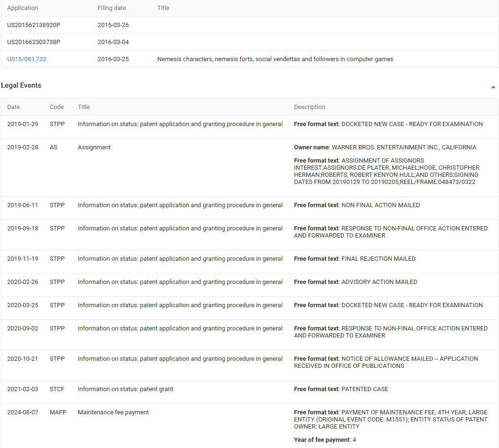
Task: Select the payment of maintenance fee description
Action: click(391, 420)
